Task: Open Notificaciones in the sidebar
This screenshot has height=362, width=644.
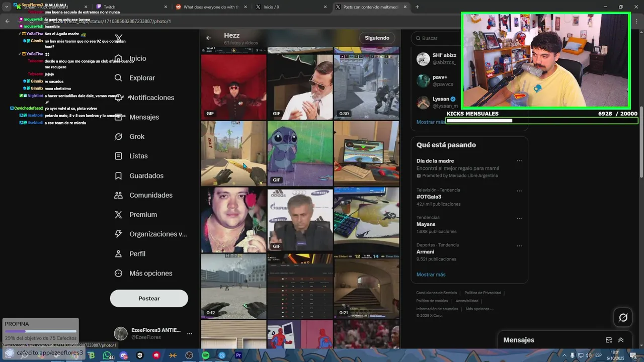Action: point(144,98)
